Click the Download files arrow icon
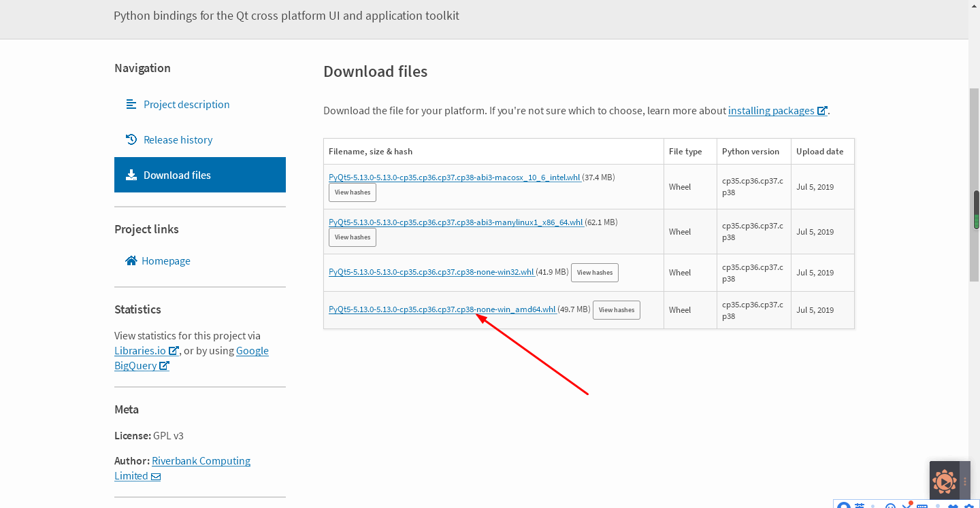The width and height of the screenshot is (980, 508). click(131, 175)
